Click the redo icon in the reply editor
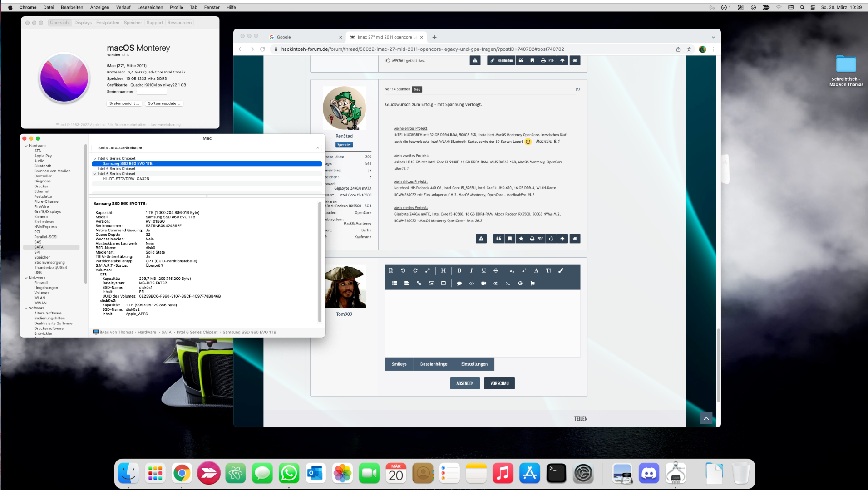This screenshot has height=490, width=868. 415,271
